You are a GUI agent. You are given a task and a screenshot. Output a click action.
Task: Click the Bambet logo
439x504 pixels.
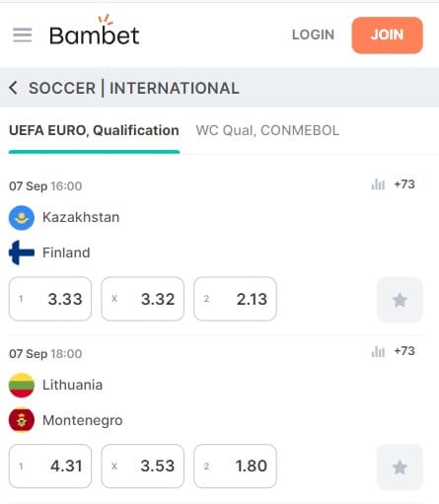tap(95, 31)
